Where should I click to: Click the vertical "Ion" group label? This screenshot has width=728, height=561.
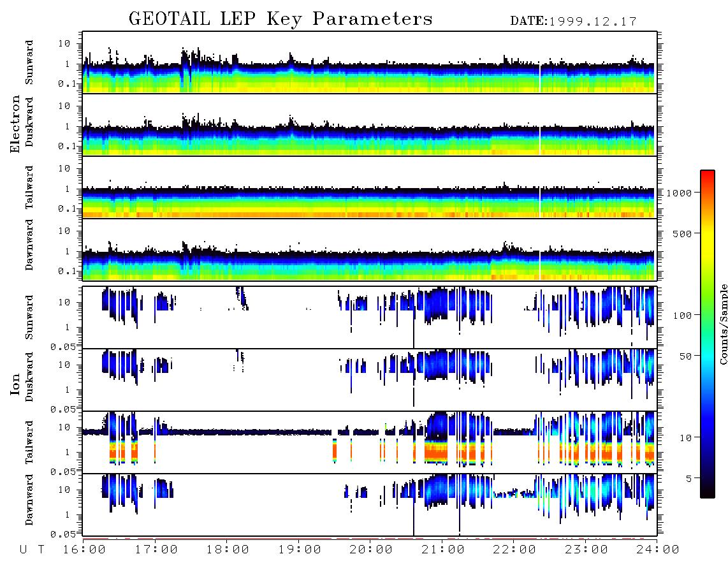tap(15, 384)
